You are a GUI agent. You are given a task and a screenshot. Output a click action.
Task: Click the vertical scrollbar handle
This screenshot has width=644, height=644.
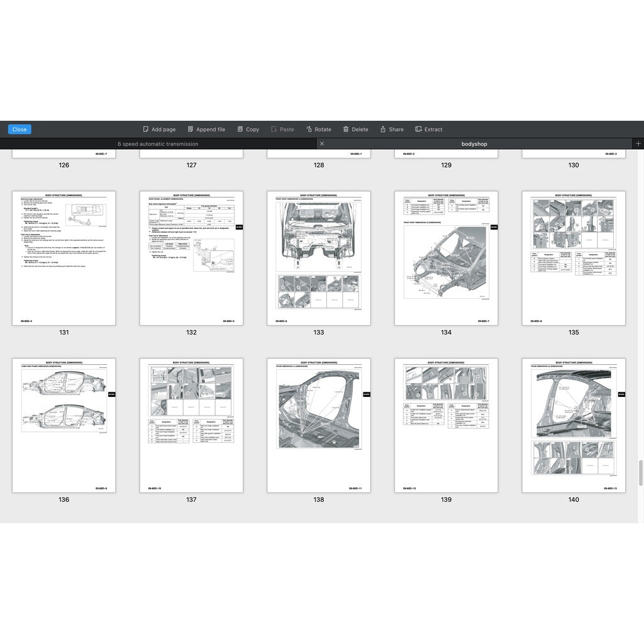pyautogui.click(x=641, y=472)
